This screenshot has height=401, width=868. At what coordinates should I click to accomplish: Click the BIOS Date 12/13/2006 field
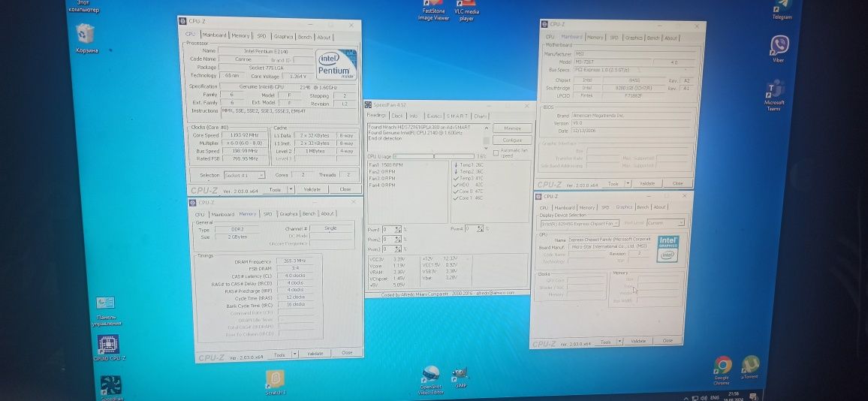tap(631, 131)
